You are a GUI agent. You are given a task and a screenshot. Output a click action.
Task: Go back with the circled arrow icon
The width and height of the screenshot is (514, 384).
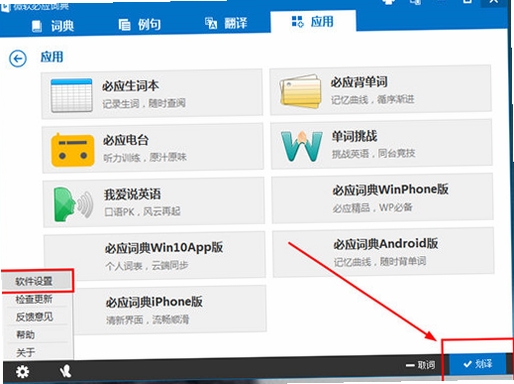(x=18, y=59)
